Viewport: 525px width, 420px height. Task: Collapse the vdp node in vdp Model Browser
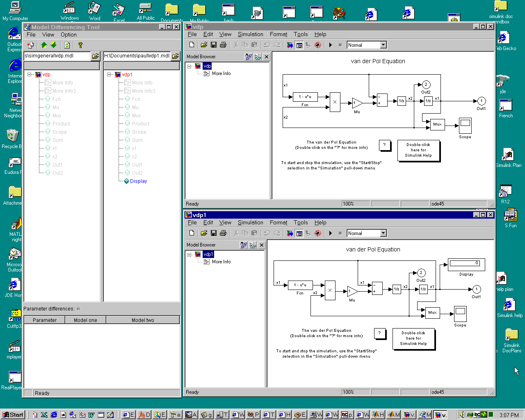(x=189, y=66)
